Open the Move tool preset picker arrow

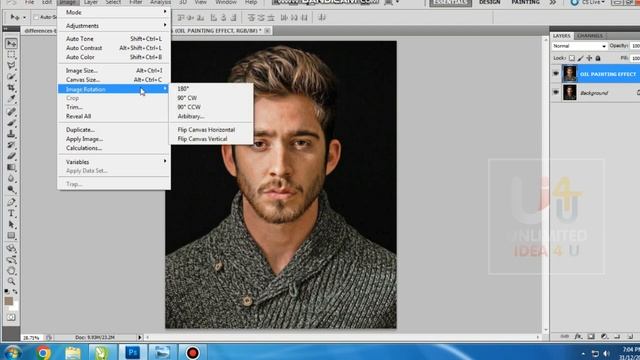(24, 18)
